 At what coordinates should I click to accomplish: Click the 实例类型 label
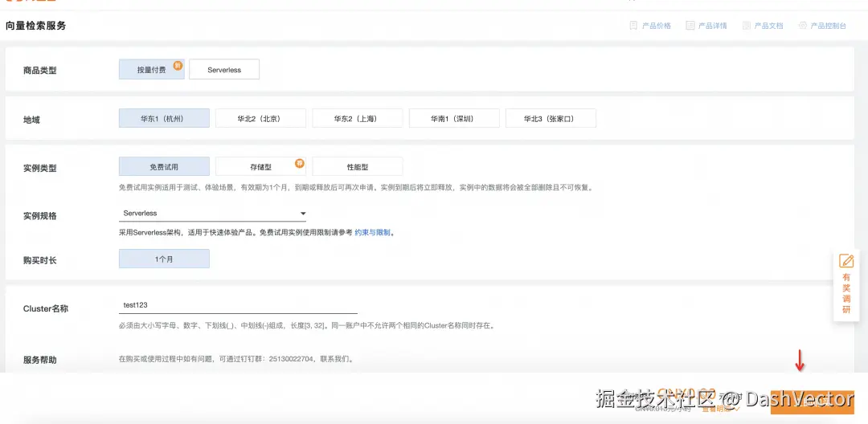(x=40, y=168)
